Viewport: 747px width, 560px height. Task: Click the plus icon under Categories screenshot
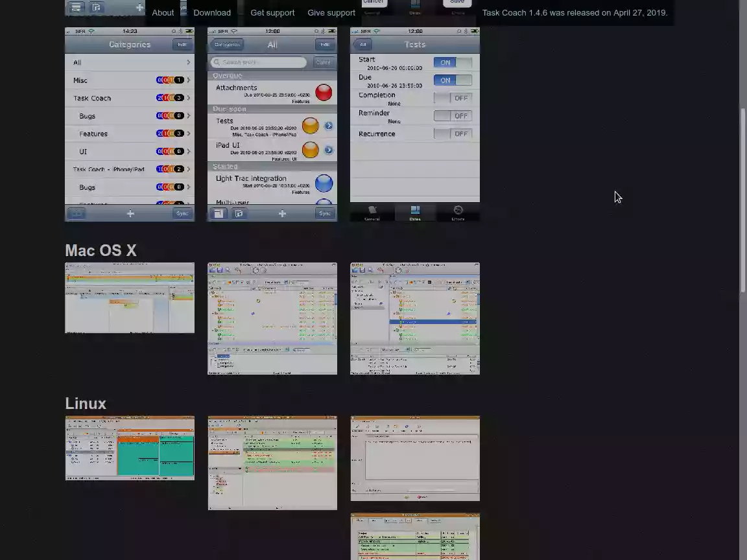[x=130, y=214]
